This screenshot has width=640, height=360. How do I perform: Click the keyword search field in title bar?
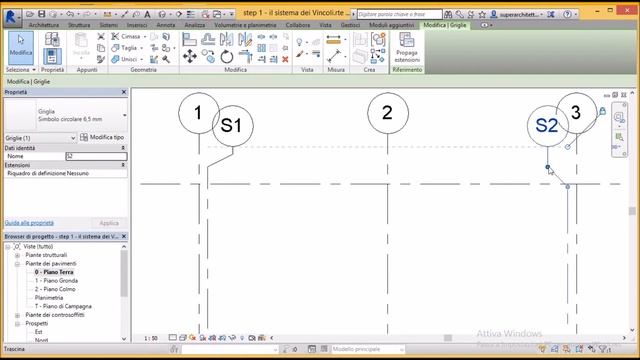tap(399, 14)
